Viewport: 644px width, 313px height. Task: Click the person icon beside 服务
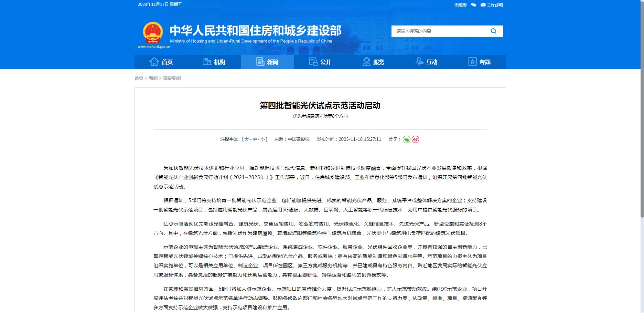tap(366, 62)
